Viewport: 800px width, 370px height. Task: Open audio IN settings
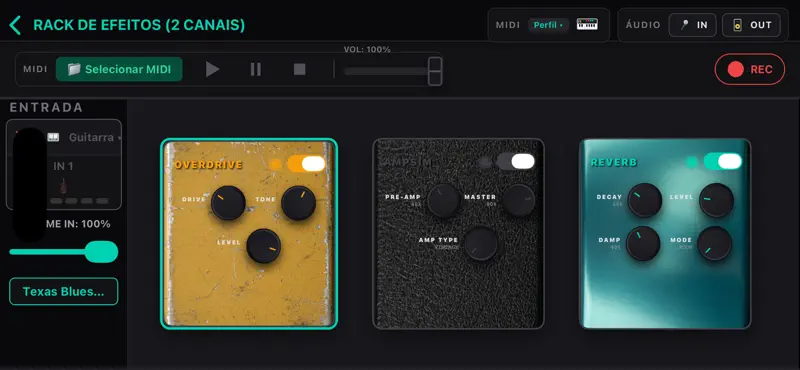[x=692, y=25]
